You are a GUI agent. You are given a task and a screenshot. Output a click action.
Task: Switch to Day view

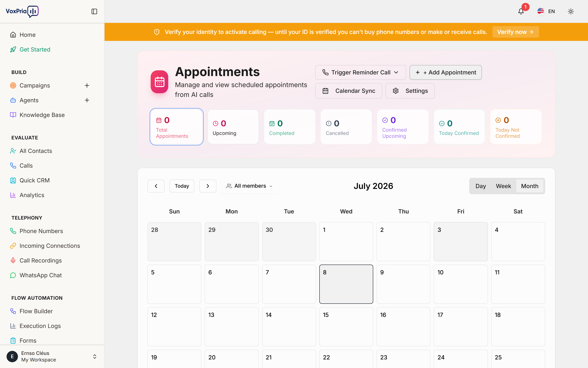(x=481, y=186)
